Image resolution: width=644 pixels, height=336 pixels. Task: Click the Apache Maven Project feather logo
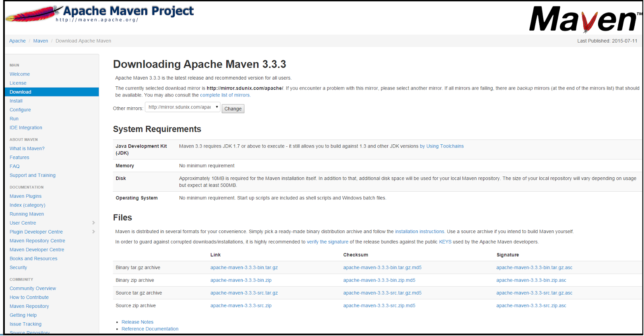[x=100, y=14]
